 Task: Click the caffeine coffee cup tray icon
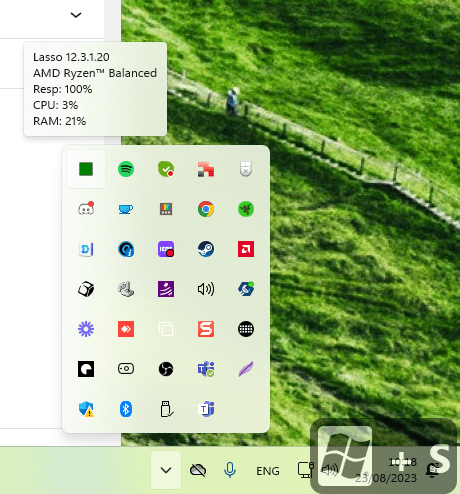click(x=126, y=209)
